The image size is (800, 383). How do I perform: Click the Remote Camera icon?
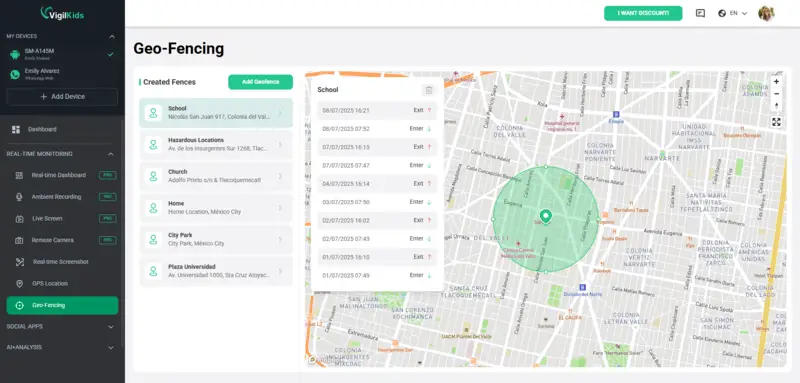[x=19, y=240]
